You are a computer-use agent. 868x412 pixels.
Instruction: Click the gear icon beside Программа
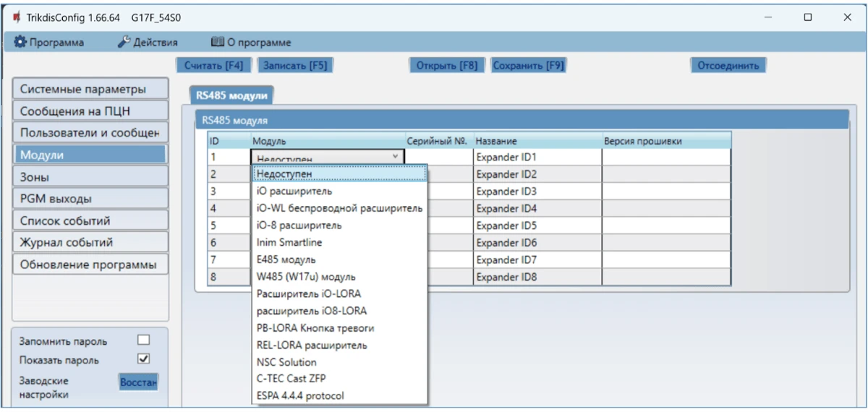pyautogui.click(x=20, y=43)
